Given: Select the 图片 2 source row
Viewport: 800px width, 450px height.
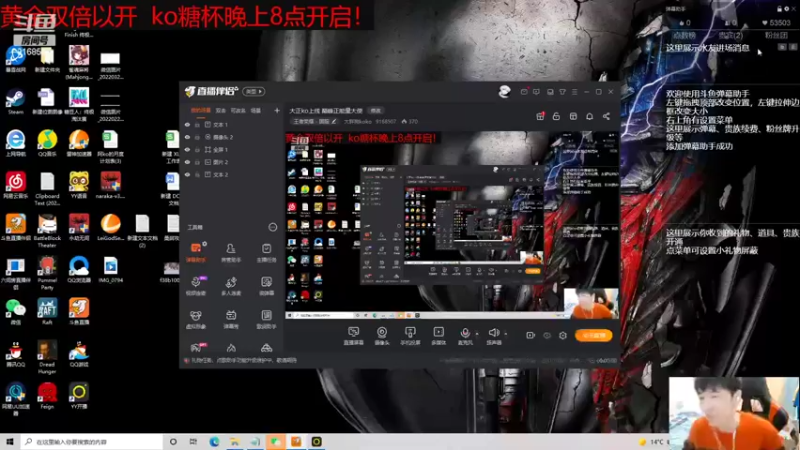Looking at the screenshot, I should click(232, 162).
